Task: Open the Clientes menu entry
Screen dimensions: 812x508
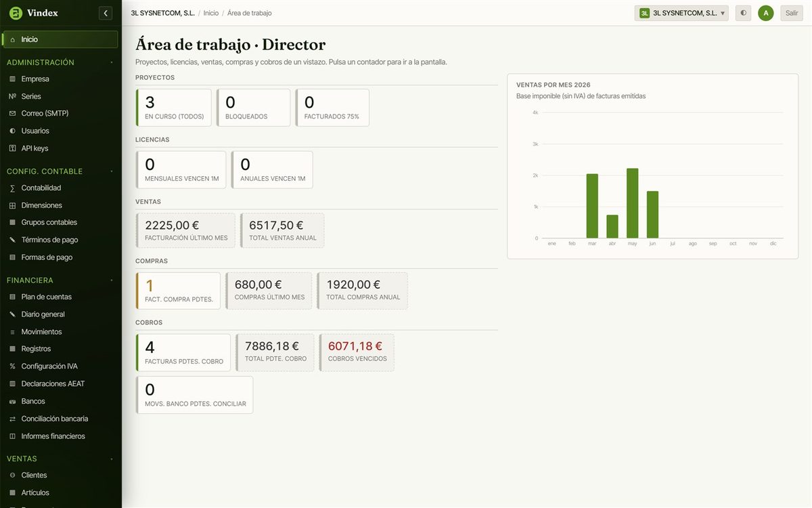Action: click(60, 475)
